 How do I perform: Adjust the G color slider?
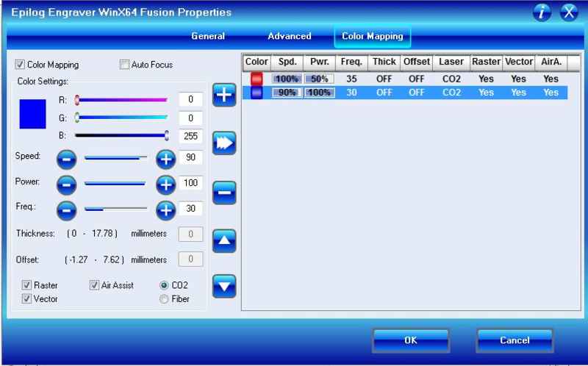(x=121, y=118)
